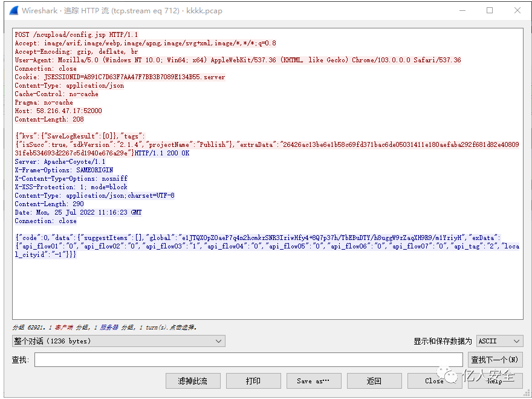532x399 pixels.
Task: Click the Server: Apache-Coyote/1.1 line
Action: click(x=60, y=162)
